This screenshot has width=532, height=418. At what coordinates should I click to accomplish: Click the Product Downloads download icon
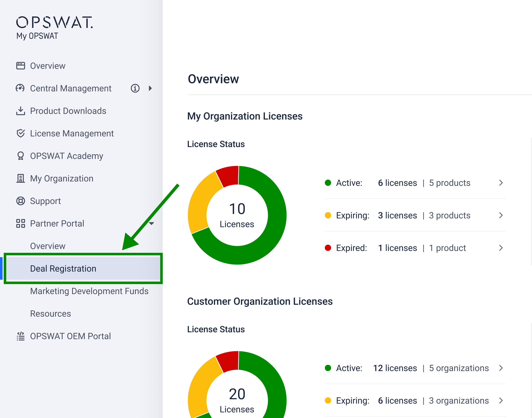coord(20,111)
